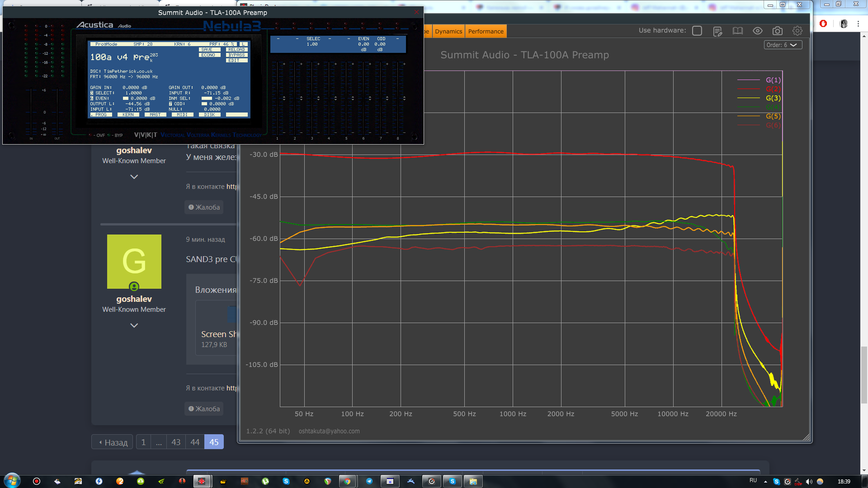Expand goshalev user chevron under green avatar

coord(134,325)
